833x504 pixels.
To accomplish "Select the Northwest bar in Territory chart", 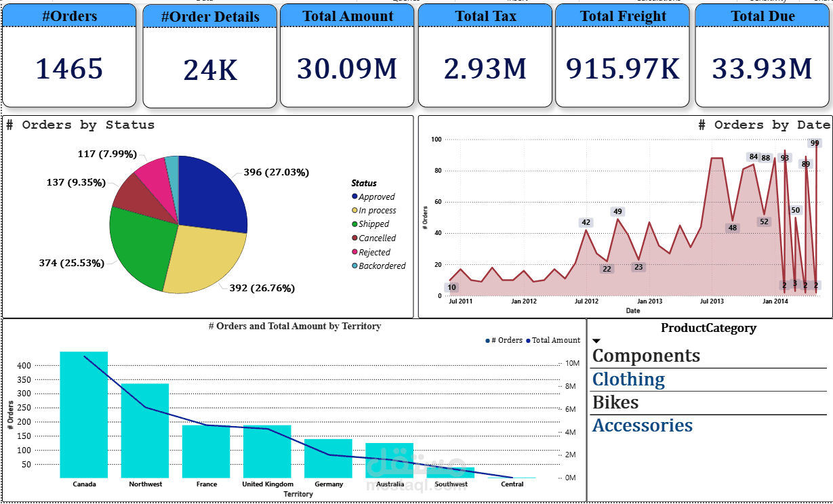I will 145,431.
